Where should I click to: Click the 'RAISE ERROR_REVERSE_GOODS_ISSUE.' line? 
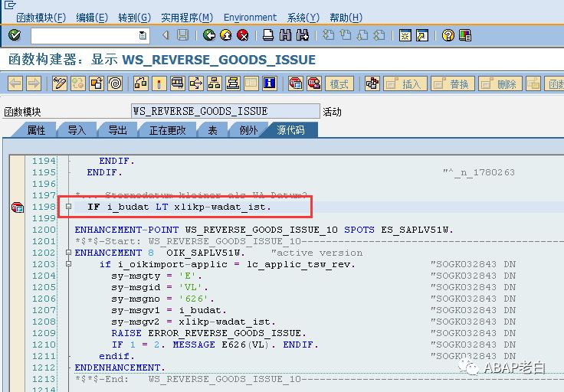click(x=208, y=334)
